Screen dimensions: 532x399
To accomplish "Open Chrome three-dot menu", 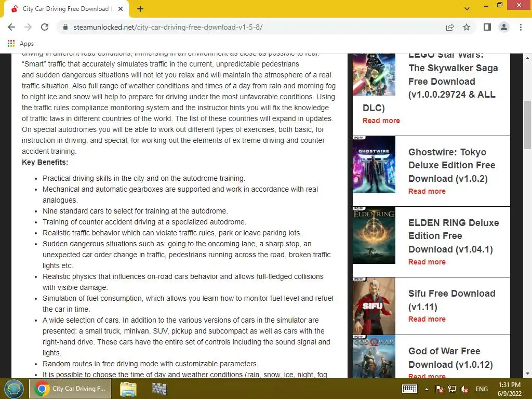I will pos(521,27).
